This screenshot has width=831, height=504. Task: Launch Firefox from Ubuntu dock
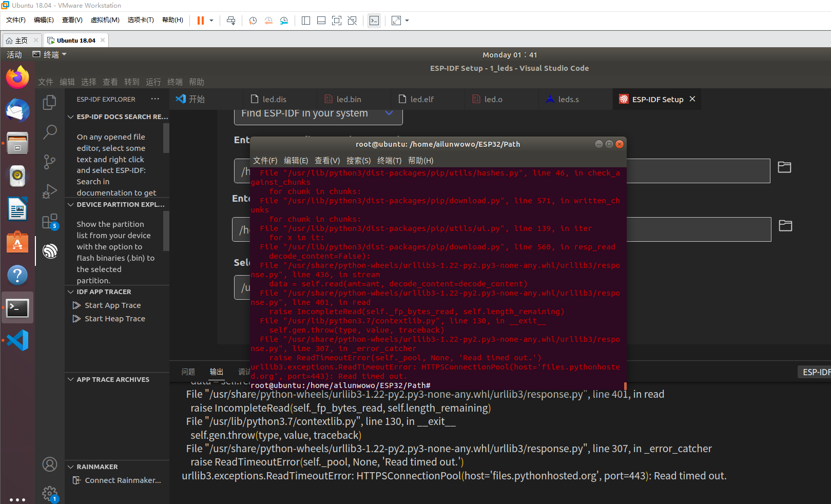17,78
